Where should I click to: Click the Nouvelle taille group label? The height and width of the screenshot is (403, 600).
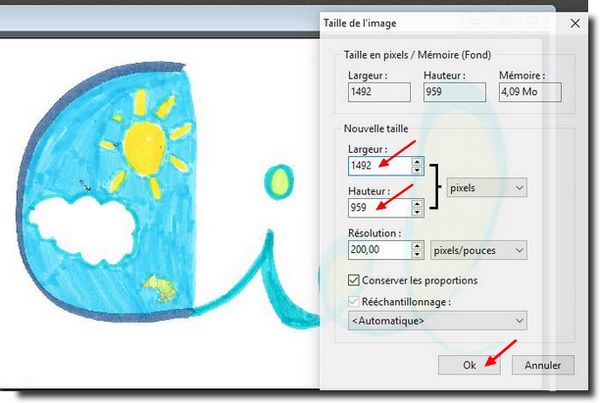376,129
